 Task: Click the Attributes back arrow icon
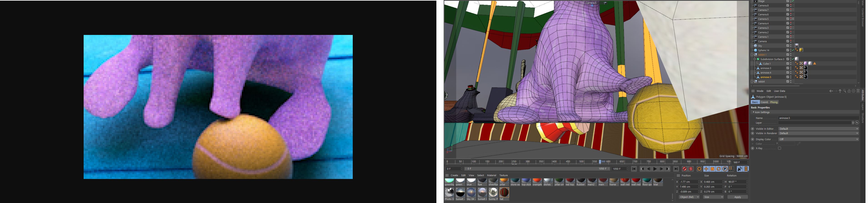coord(831,91)
